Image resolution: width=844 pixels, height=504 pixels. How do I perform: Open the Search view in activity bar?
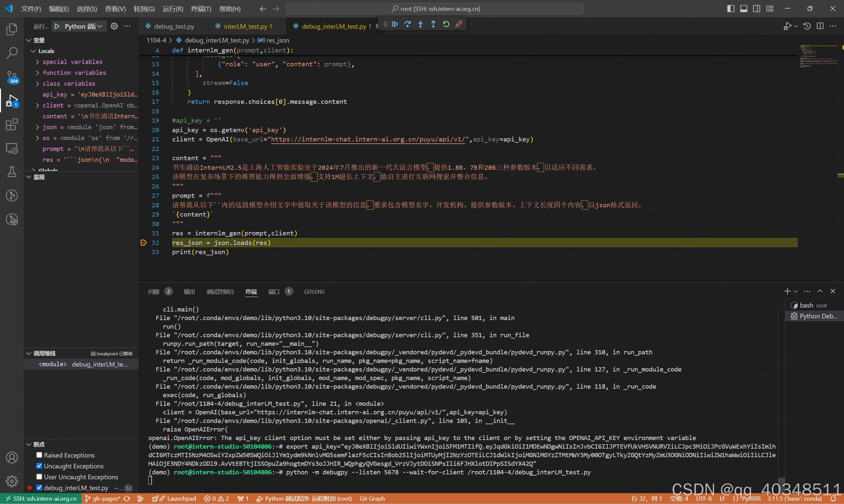[12, 53]
